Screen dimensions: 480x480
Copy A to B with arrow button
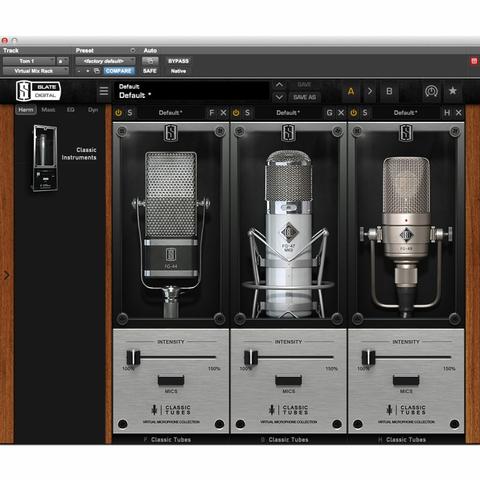[x=370, y=91]
